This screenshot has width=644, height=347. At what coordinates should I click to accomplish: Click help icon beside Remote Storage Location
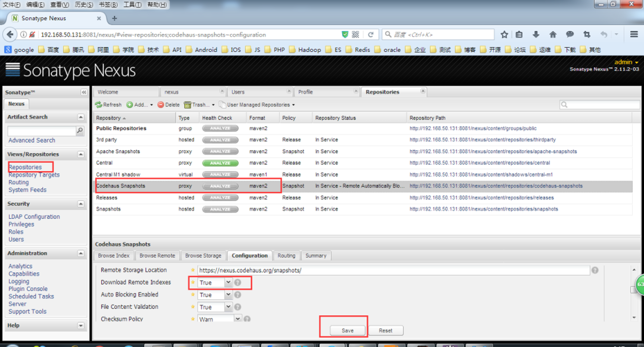click(x=595, y=270)
